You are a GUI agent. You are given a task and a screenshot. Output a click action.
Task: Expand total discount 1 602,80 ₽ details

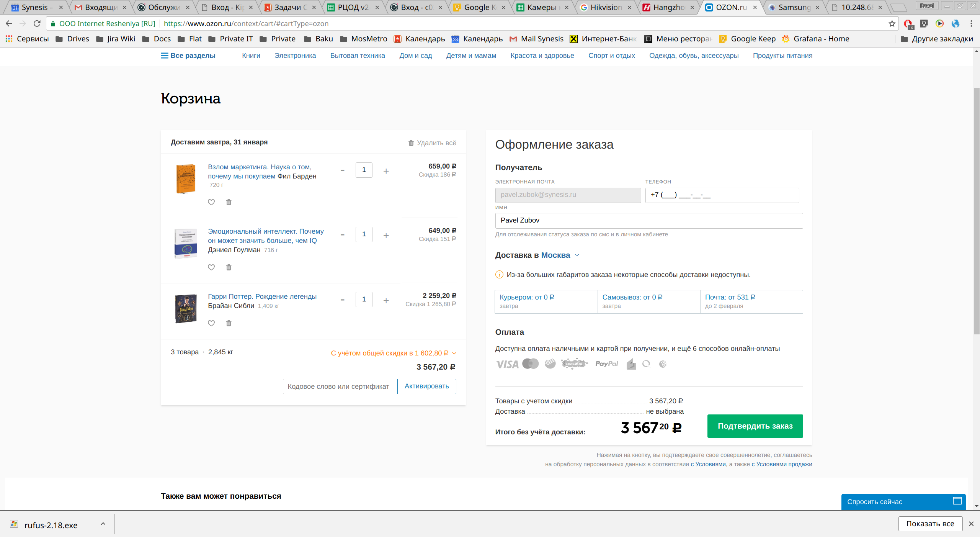(x=394, y=353)
